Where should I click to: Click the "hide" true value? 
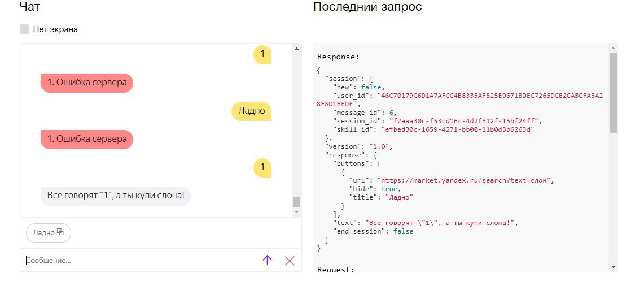tap(389, 189)
